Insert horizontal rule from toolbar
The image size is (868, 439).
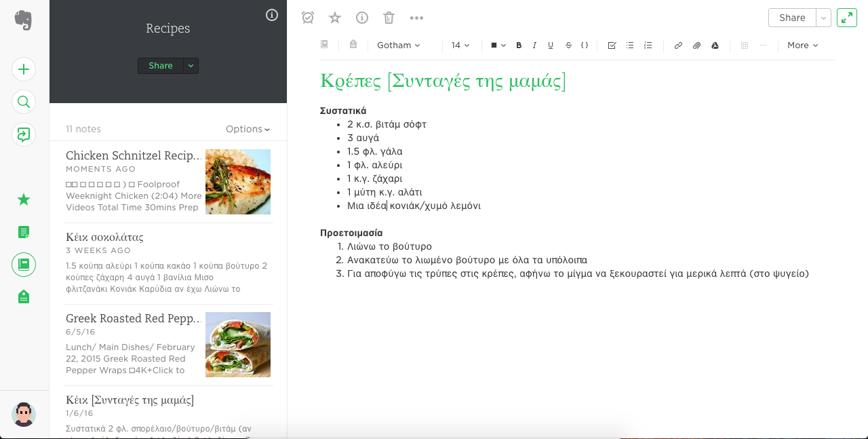click(x=764, y=45)
